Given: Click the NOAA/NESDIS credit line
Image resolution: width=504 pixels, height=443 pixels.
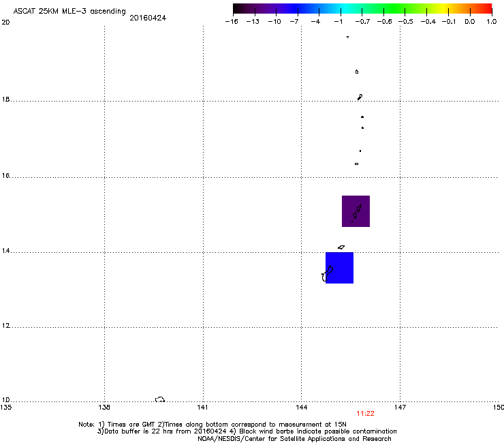Looking at the screenshot, I should coord(294,439).
